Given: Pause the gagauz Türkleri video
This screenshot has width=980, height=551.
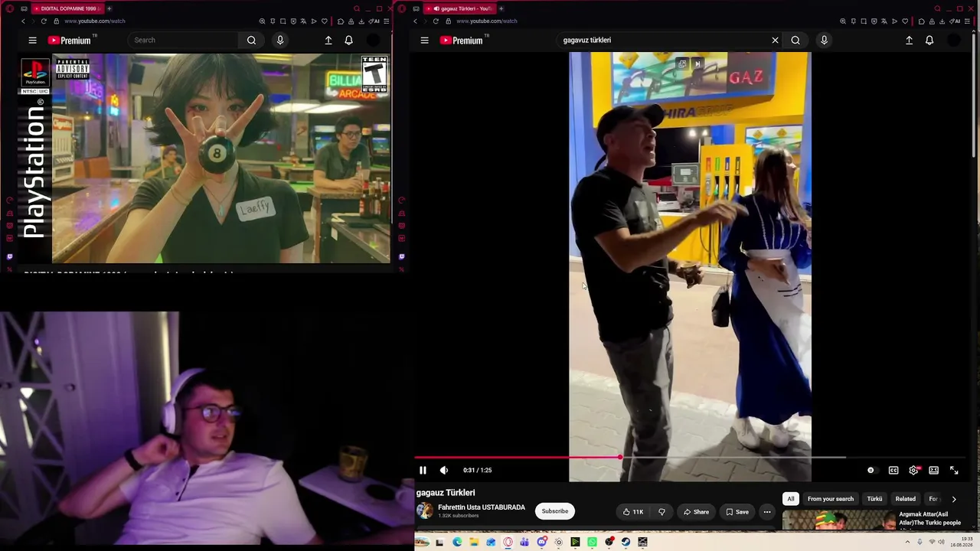Looking at the screenshot, I should point(423,470).
